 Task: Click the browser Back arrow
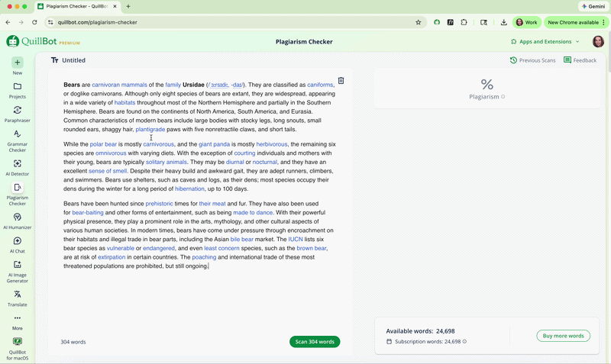[x=8, y=22]
